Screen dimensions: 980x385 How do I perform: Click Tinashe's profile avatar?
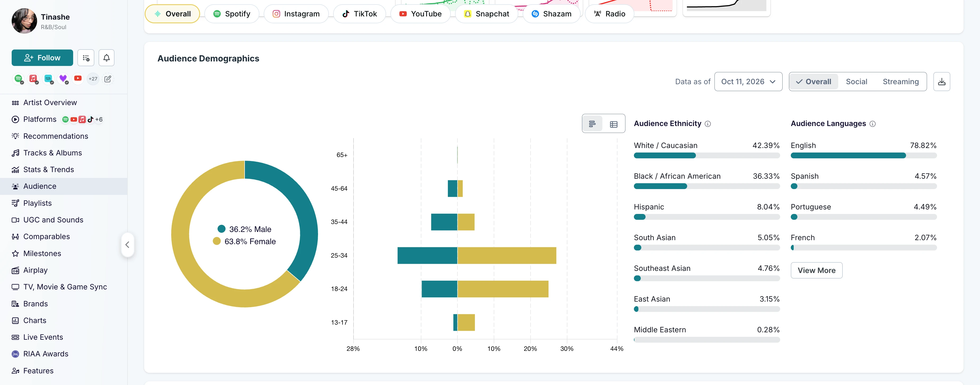[24, 21]
